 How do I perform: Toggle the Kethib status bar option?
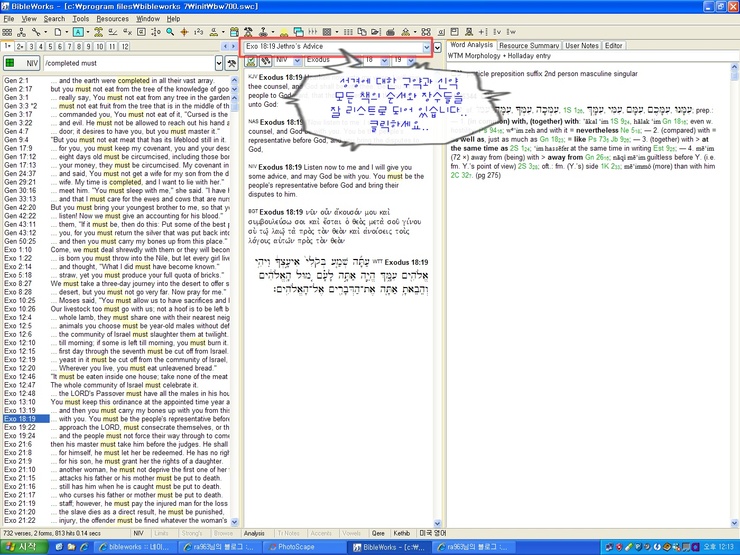click(402, 533)
